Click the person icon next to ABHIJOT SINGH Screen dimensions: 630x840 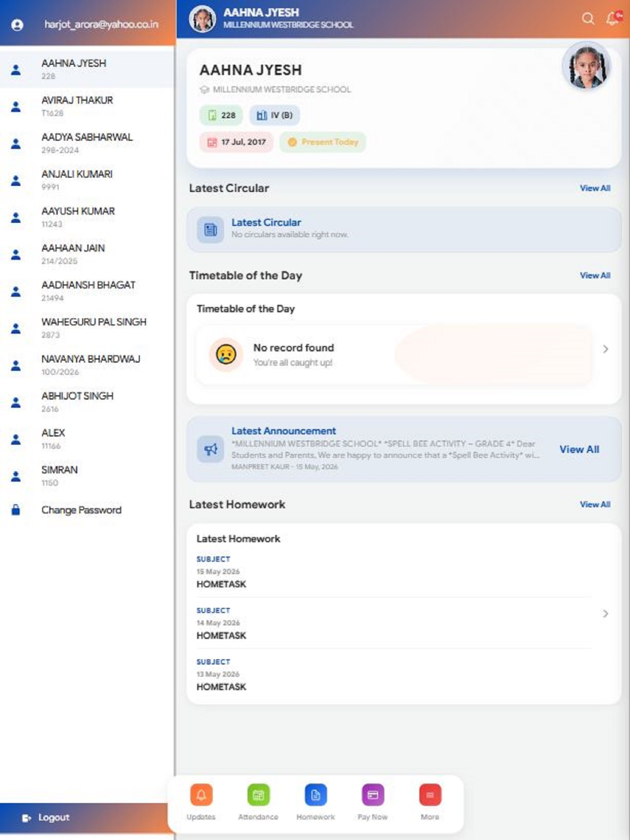[16, 402]
